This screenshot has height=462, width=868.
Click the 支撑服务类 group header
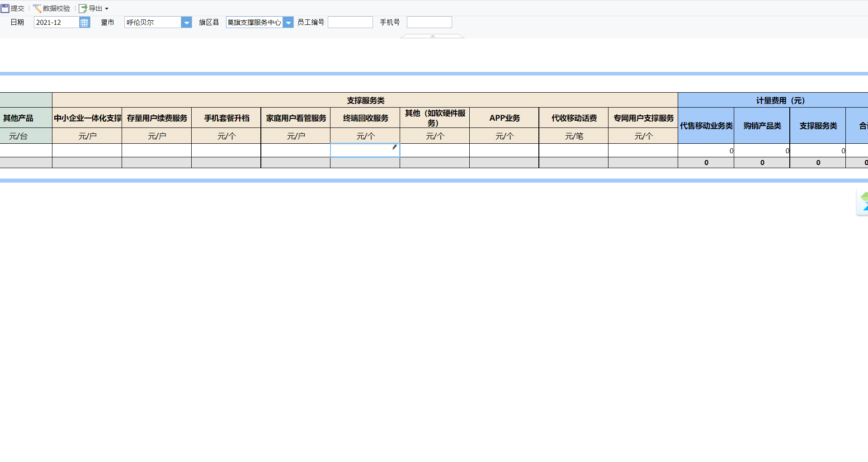tap(365, 100)
